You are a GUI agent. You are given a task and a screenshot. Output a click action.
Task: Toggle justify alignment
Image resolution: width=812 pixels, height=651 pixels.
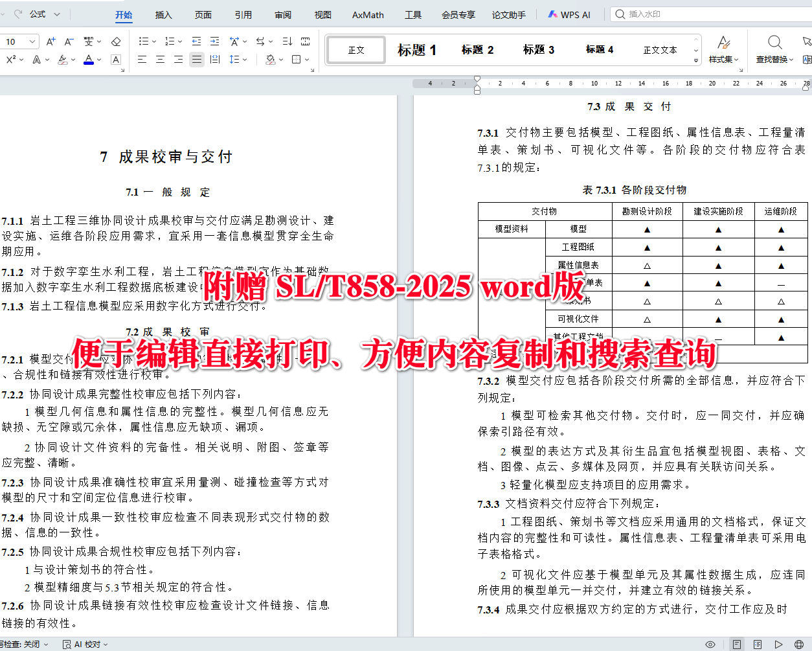(x=197, y=60)
